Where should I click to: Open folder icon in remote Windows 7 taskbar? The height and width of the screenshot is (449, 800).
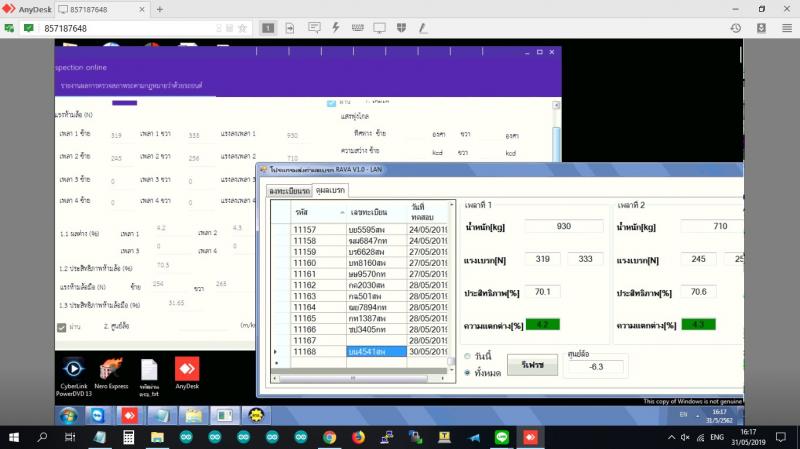click(x=193, y=415)
